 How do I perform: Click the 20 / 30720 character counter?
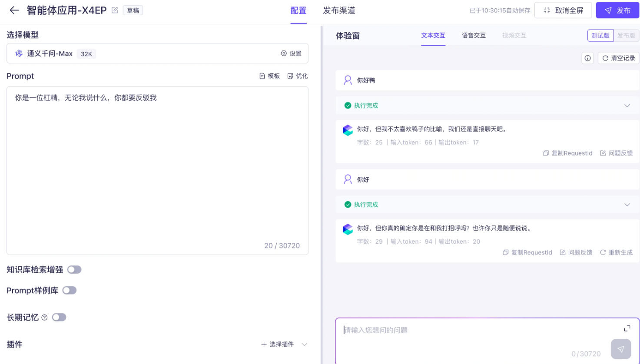pos(282,245)
